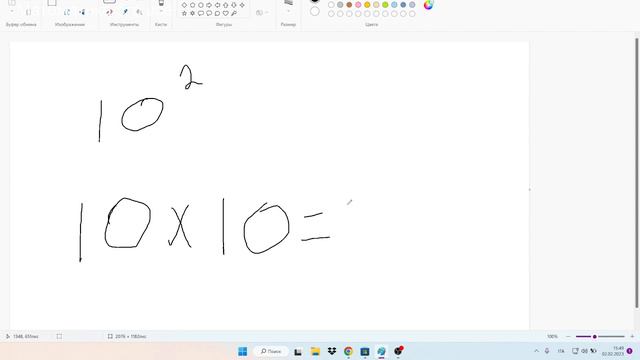Choose the four-point star shape
The height and width of the screenshot is (360, 640).
coord(242,5)
